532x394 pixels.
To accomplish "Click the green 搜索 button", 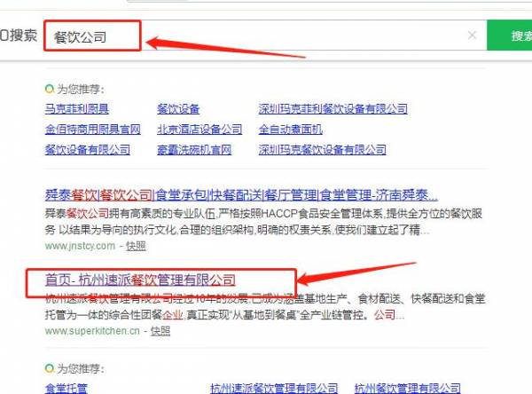I will pyautogui.click(x=519, y=36).
